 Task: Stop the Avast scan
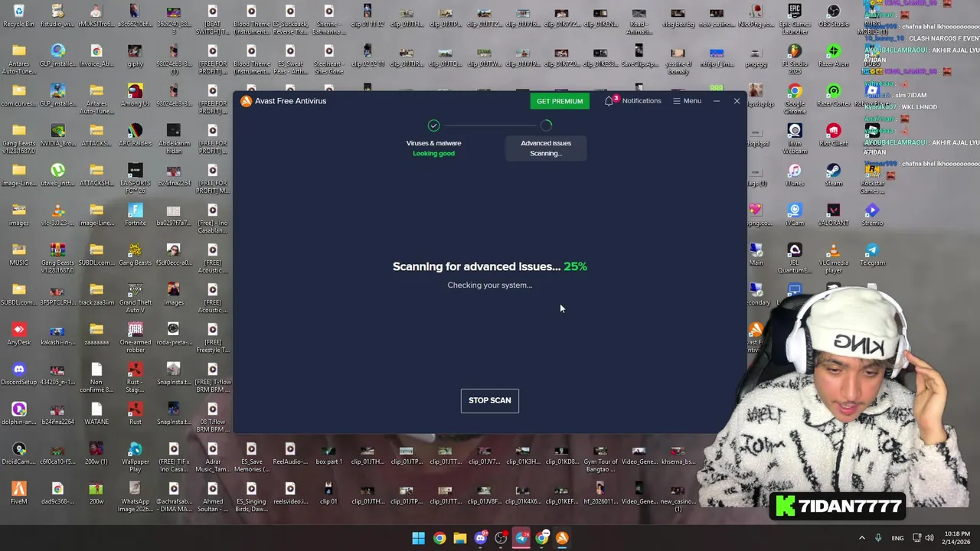[x=489, y=400]
